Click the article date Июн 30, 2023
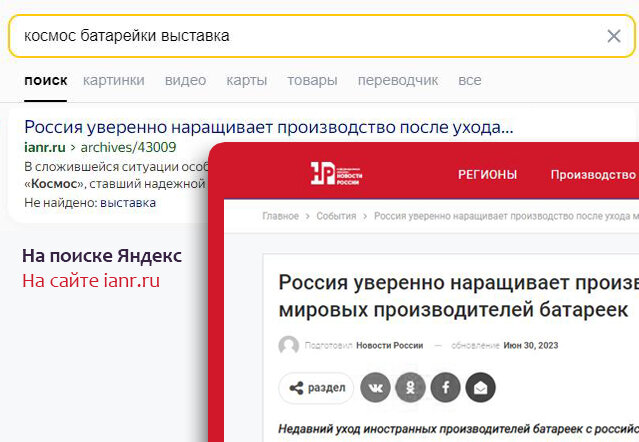Screen dimensions: 639x442 coord(531,345)
